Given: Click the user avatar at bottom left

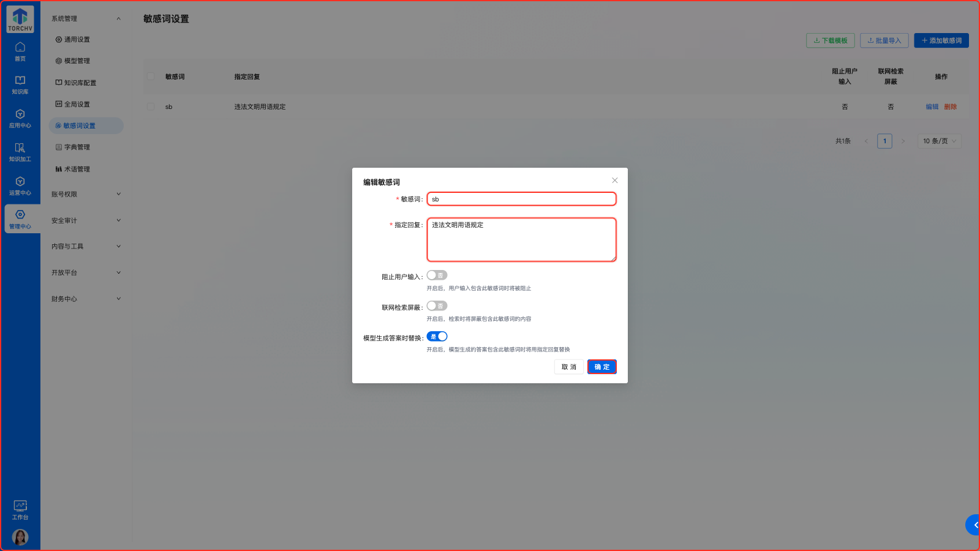Looking at the screenshot, I should pyautogui.click(x=20, y=537).
